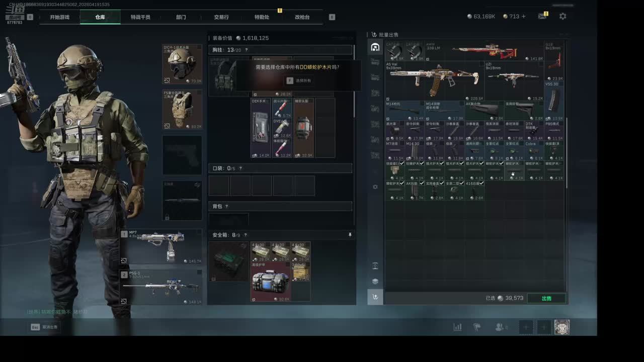Open the statistics bar chart icon
The width and height of the screenshot is (644, 362).
457,327
